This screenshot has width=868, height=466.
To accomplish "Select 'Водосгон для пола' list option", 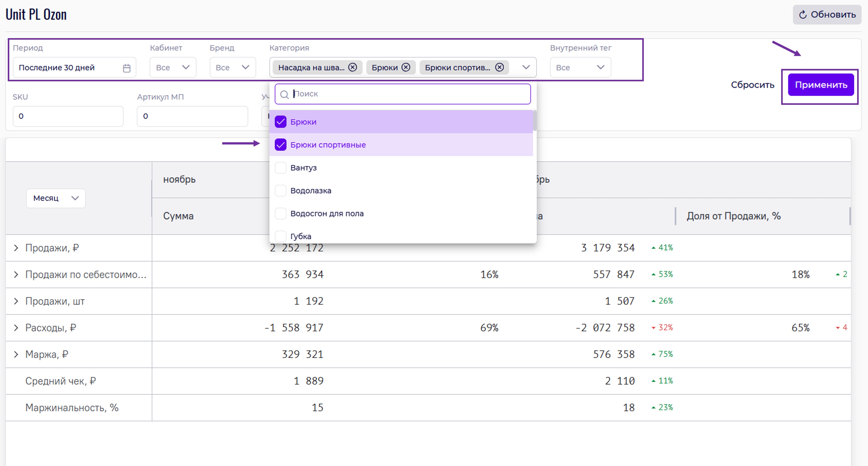I will [x=327, y=213].
